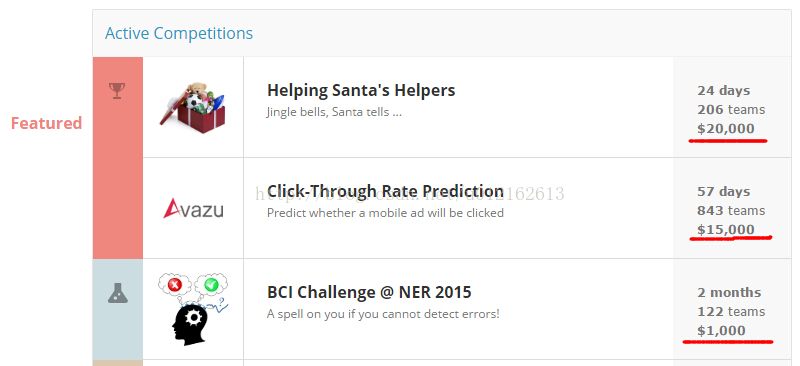Image resolution: width=800 pixels, height=366 pixels.
Task: Open the BCI head-with-gear logo image
Action: click(x=193, y=309)
